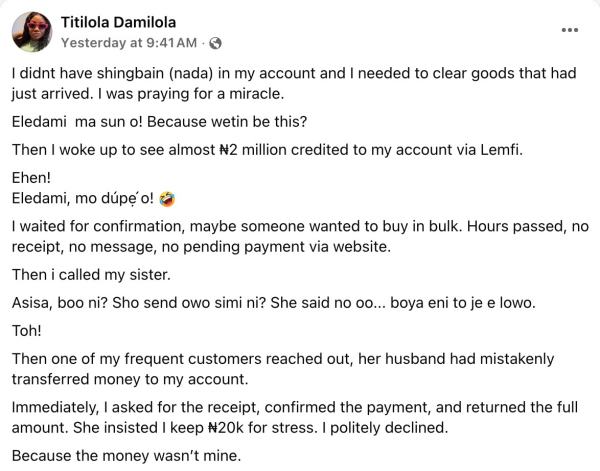Open the post options three-dot menu
Viewport: 600px width, 471px height.
click(570, 29)
